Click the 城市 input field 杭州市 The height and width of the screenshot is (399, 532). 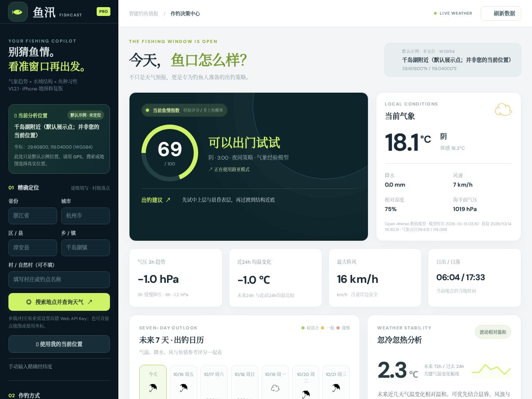86,216
